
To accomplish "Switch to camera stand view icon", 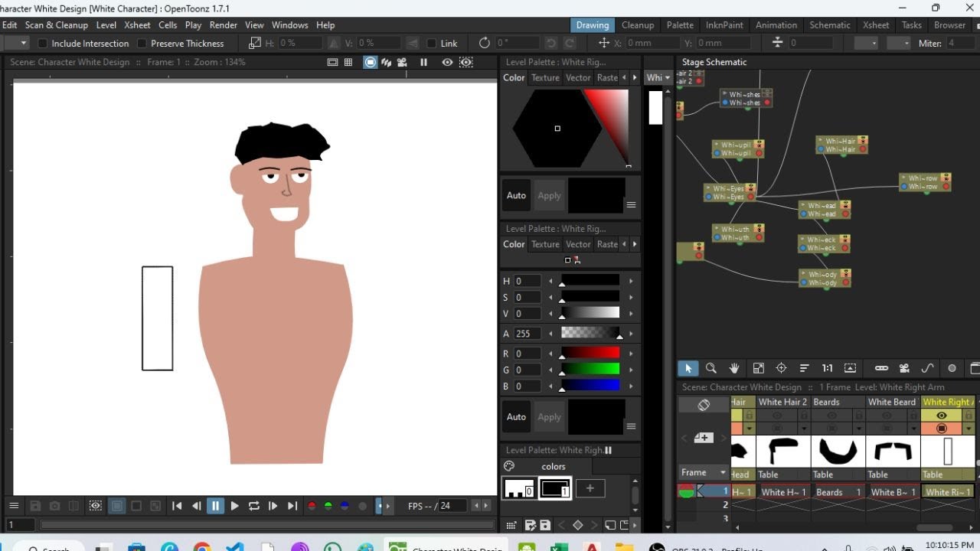I will 371,62.
